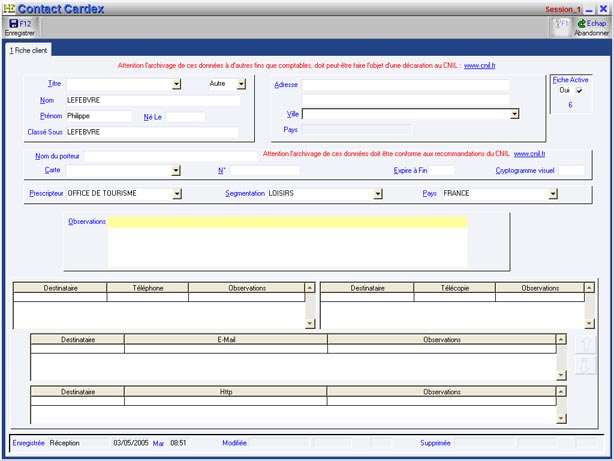Viewport: 614px width, 461px height.
Task: Expand the Prescripteur dropdown
Action: [177, 193]
